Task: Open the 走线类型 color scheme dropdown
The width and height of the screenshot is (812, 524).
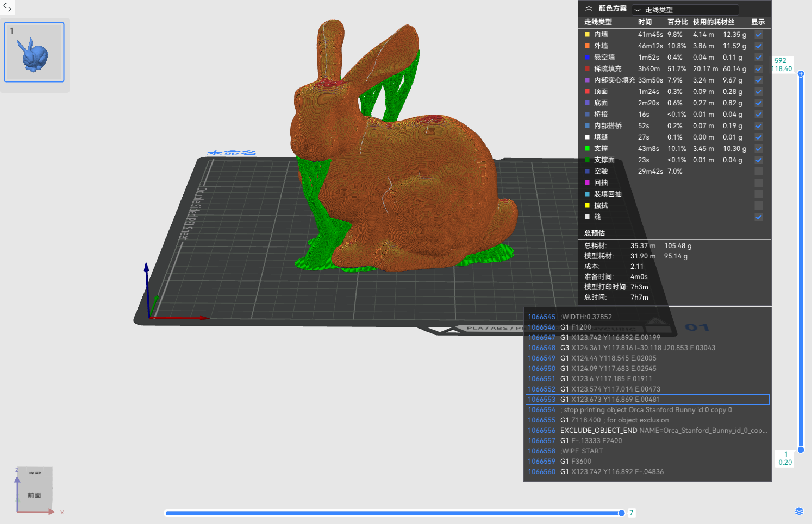Action: [x=685, y=10]
